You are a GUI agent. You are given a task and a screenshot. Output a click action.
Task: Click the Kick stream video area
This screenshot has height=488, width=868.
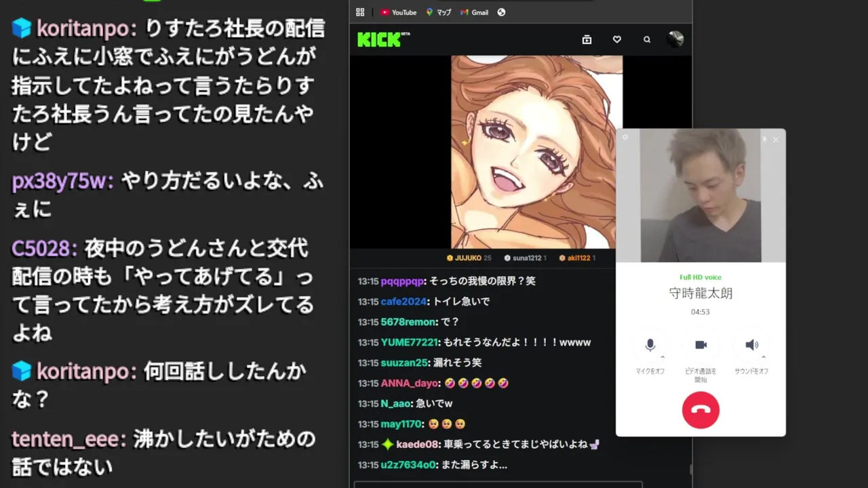[520, 152]
